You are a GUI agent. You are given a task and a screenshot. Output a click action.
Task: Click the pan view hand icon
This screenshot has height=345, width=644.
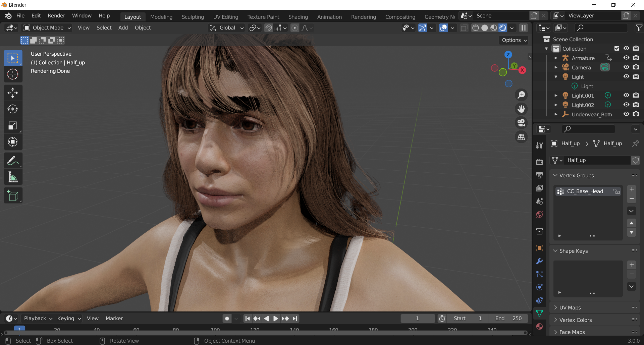(521, 109)
